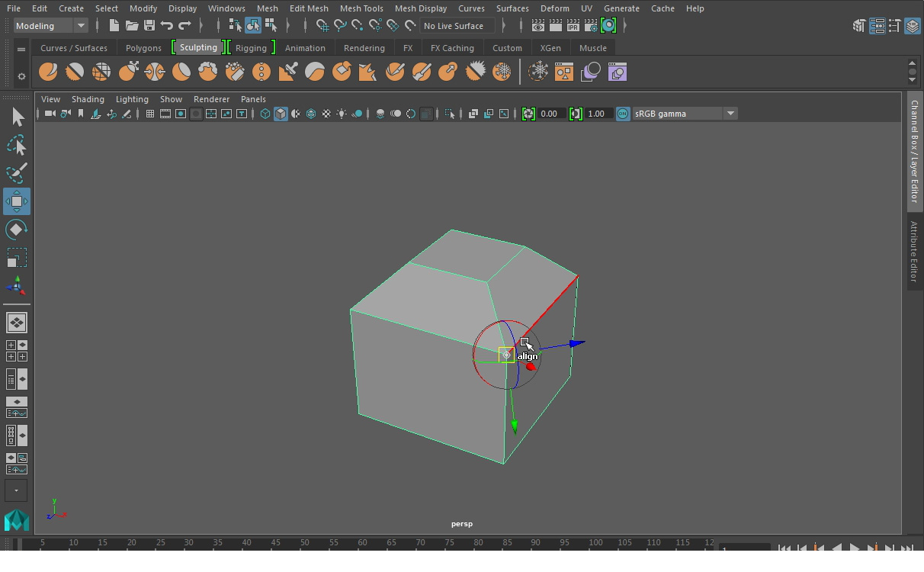
Task: Pick the Paint Selection tool
Action: 17,173
